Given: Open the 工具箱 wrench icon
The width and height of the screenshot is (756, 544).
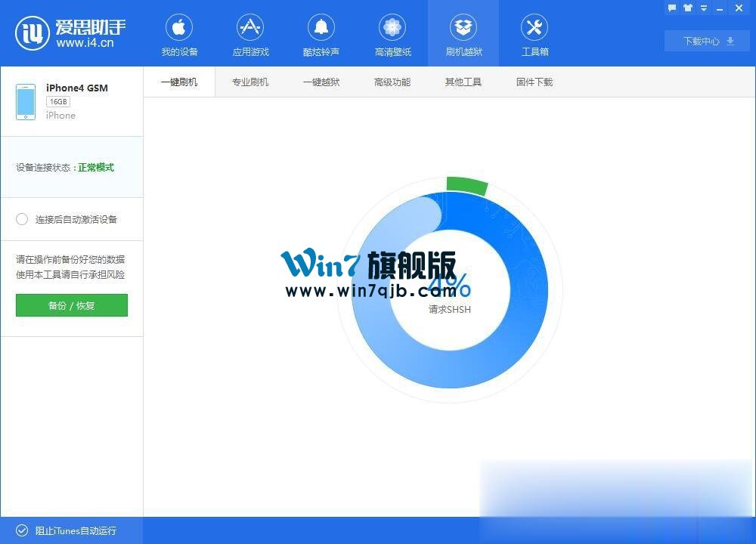Looking at the screenshot, I should (534, 27).
